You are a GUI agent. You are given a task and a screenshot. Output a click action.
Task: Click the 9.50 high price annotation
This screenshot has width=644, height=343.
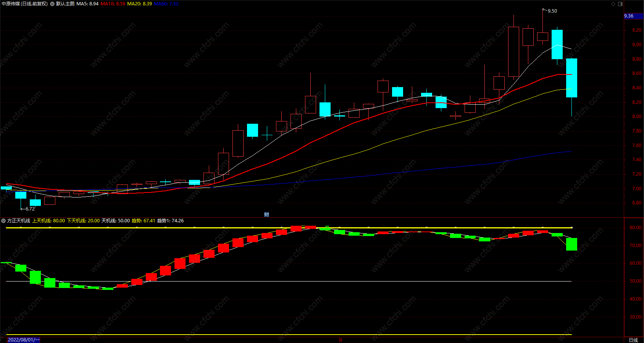(552, 11)
